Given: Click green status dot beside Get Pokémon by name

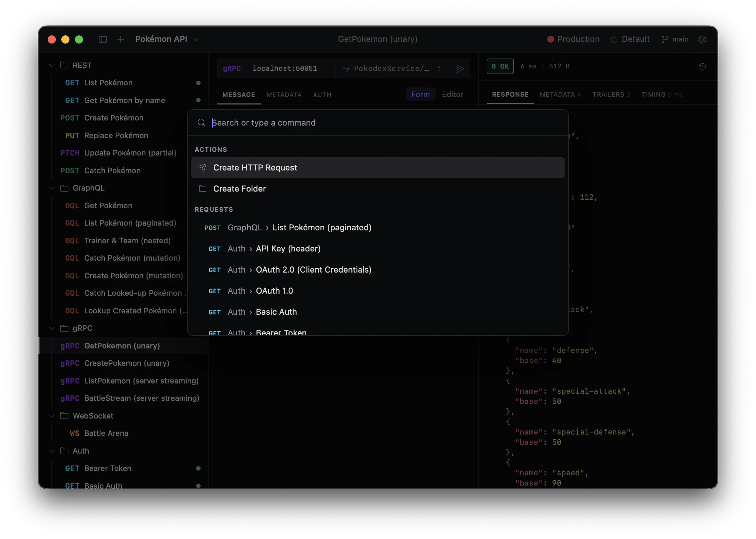Looking at the screenshot, I should [x=198, y=100].
